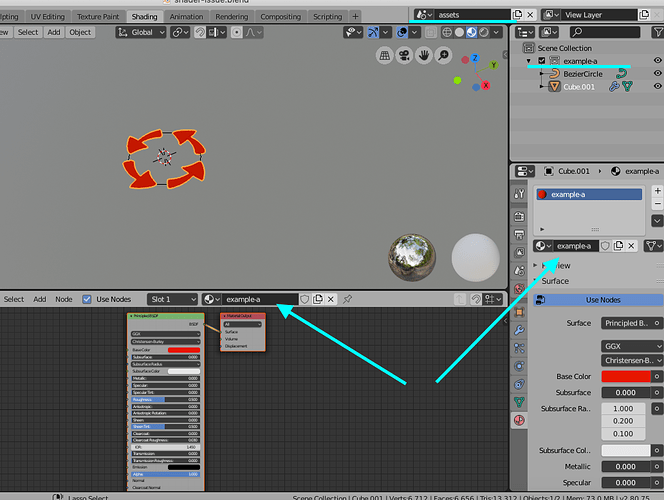Viewport: 664px width, 500px height.
Task: Open the Object properties tab
Action: [x=519, y=312]
